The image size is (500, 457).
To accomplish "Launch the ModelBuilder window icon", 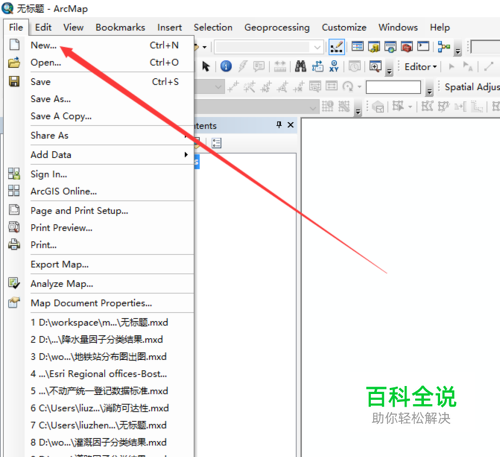I will click(x=444, y=47).
